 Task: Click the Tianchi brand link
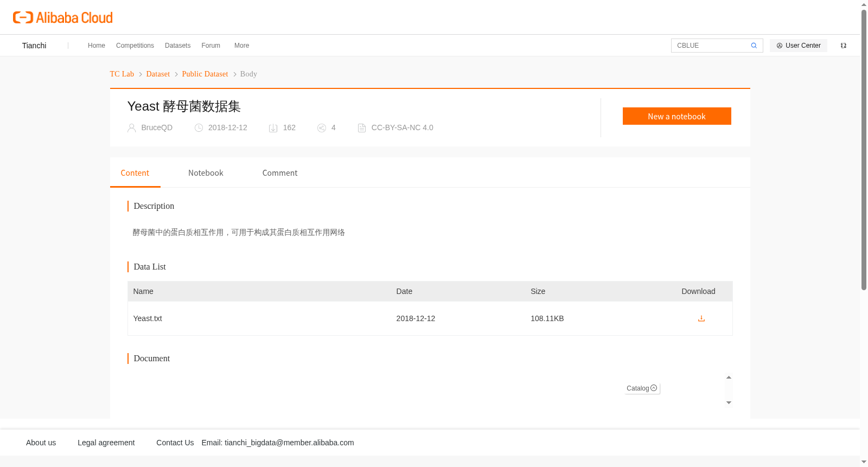tap(34, 46)
